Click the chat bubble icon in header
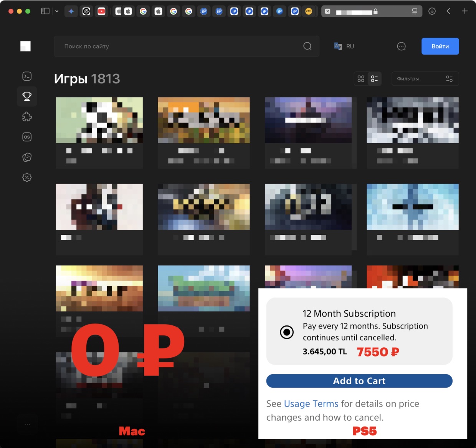This screenshot has height=448, width=476. (401, 46)
